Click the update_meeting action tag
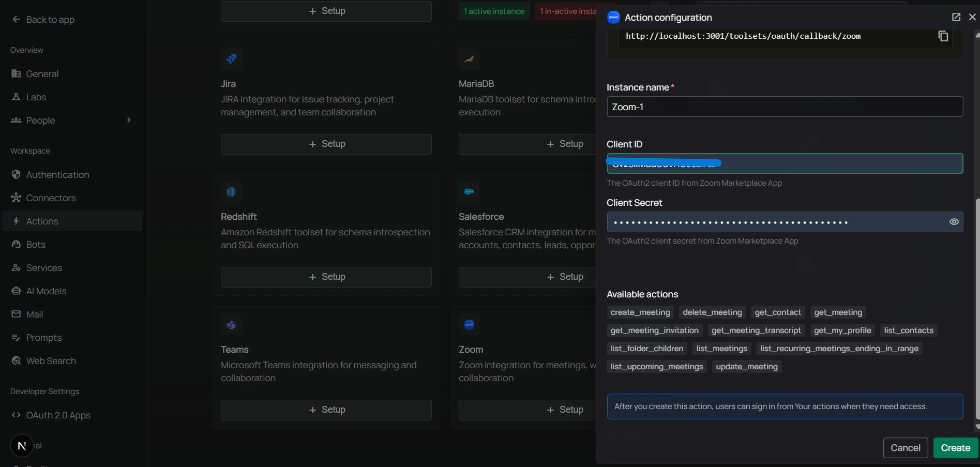This screenshot has width=980, height=467. [747, 367]
